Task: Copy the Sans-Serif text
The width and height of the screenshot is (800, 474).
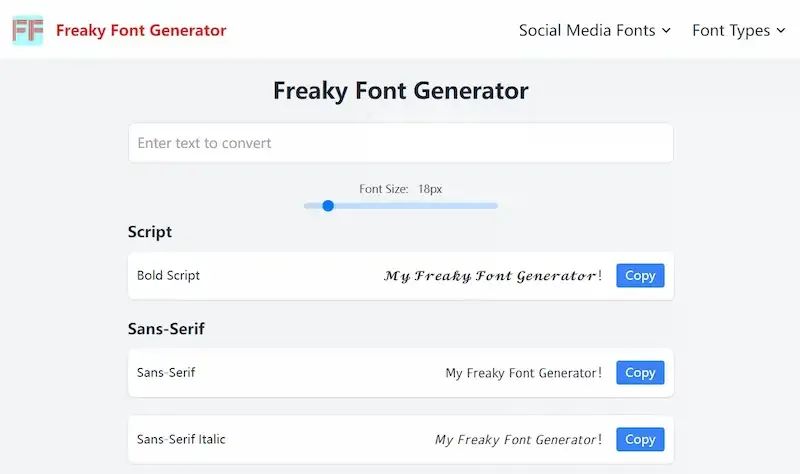Action: coord(640,372)
